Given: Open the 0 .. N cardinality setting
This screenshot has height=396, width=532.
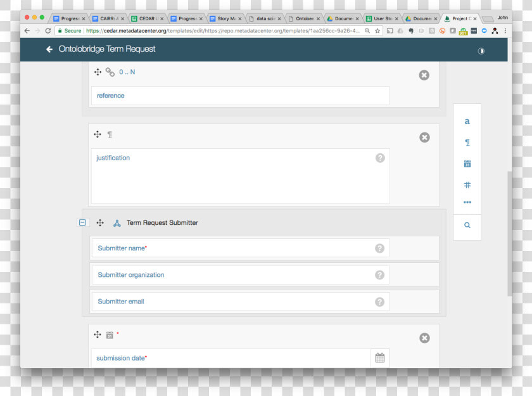Looking at the screenshot, I should (x=127, y=72).
